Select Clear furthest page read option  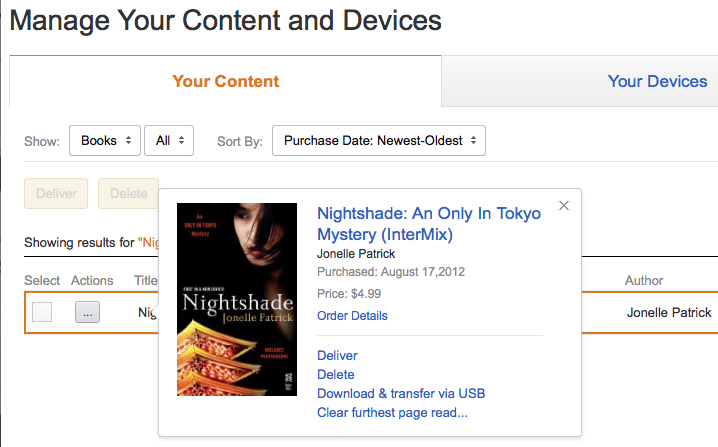click(x=392, y=413)
